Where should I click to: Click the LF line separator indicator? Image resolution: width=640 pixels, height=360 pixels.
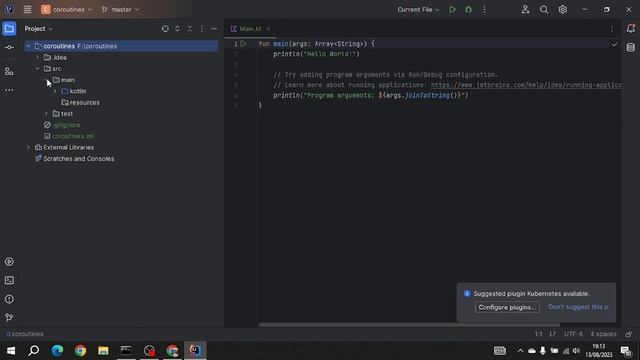point(553,334)
